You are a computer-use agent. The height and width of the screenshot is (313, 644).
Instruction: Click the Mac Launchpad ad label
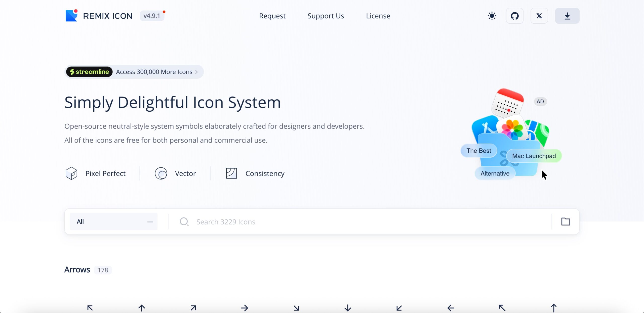[534, 156]
